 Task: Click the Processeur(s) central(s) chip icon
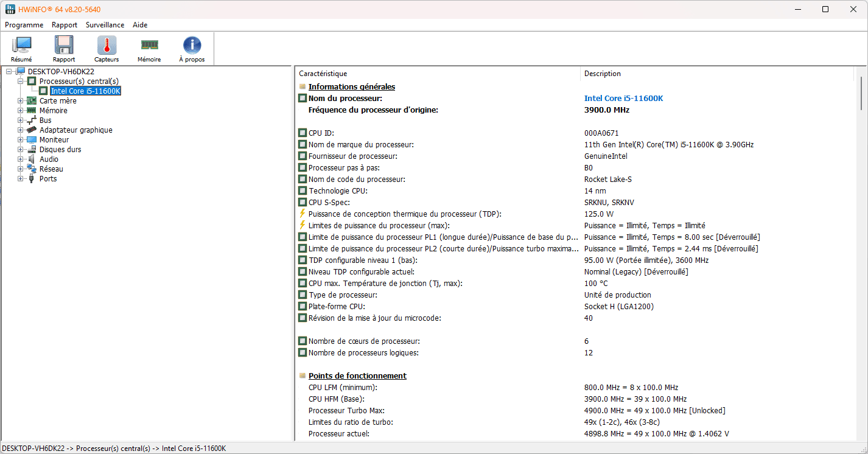pyautogui.click(x=31, y=82)
